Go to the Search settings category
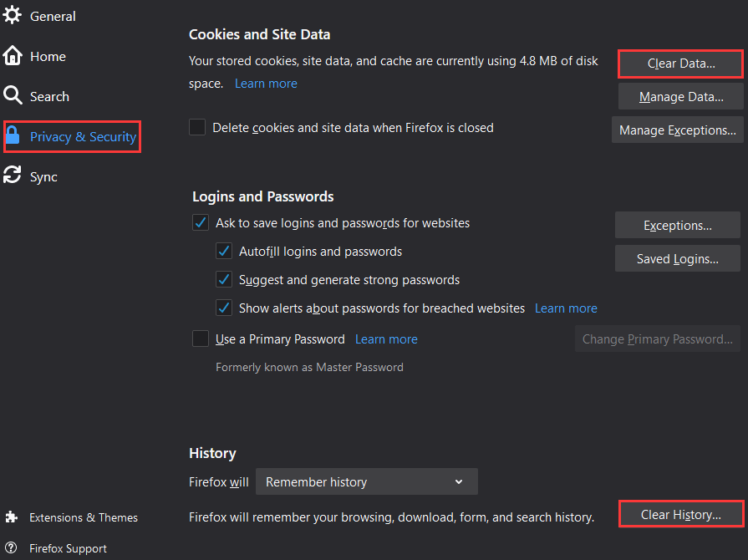 tap(49, 96)
